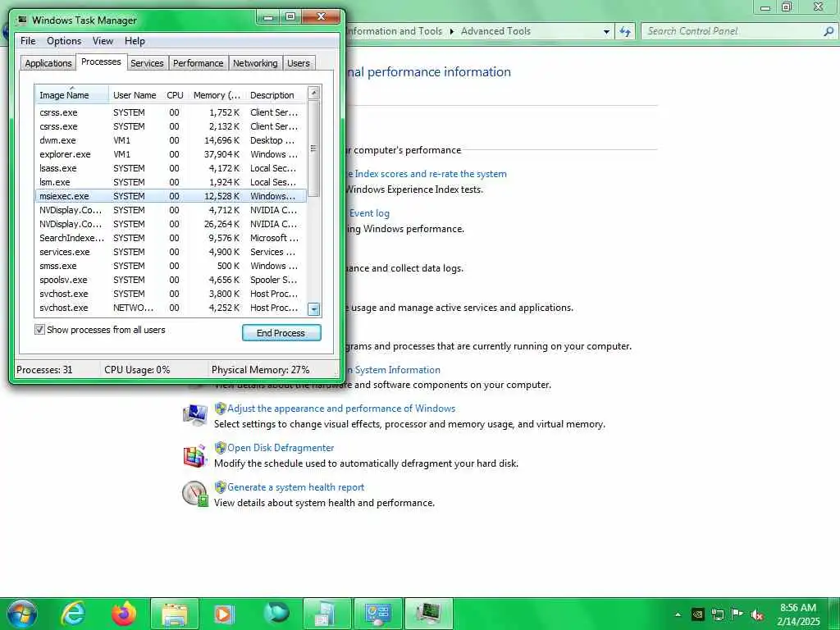This screenshot has width=840, height=630.
Task: Select msiexec.exe process row
Action: coord(171,196)
